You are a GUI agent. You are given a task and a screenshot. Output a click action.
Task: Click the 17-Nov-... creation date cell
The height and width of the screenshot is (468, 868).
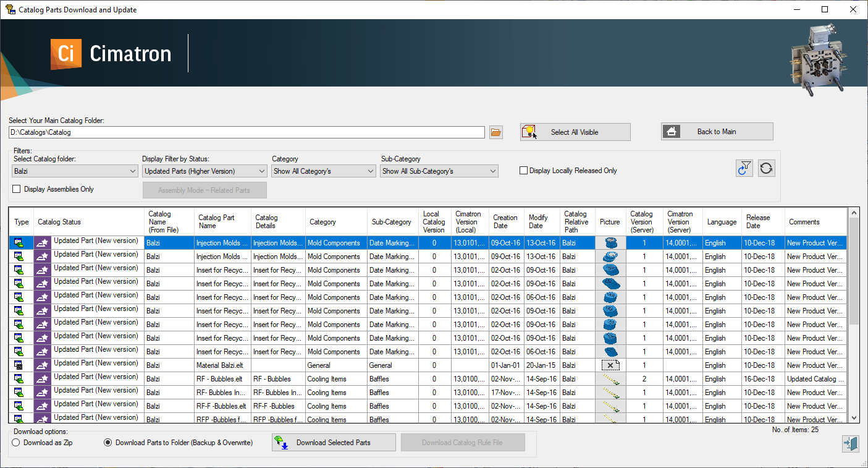tap(507, 393)
